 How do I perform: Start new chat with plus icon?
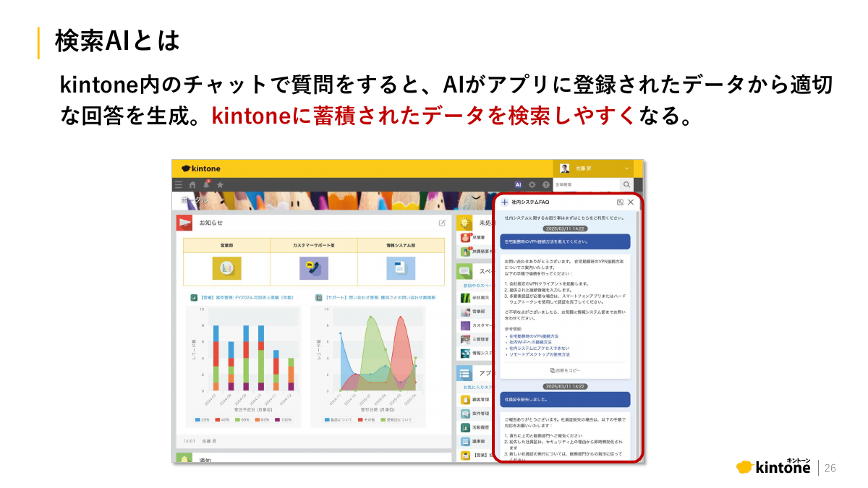point(504,202)
